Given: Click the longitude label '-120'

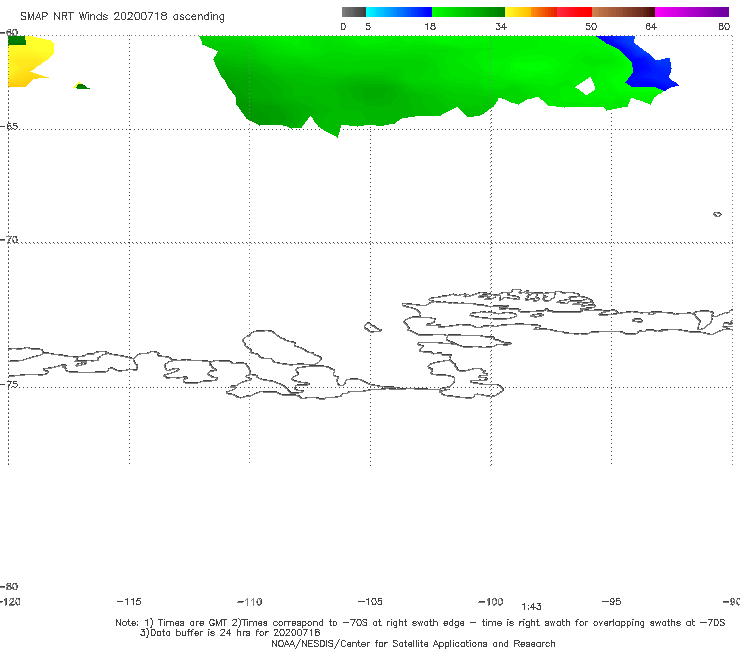Looking at the screenshot, I should pyautogui.click(x=10, y=601).
